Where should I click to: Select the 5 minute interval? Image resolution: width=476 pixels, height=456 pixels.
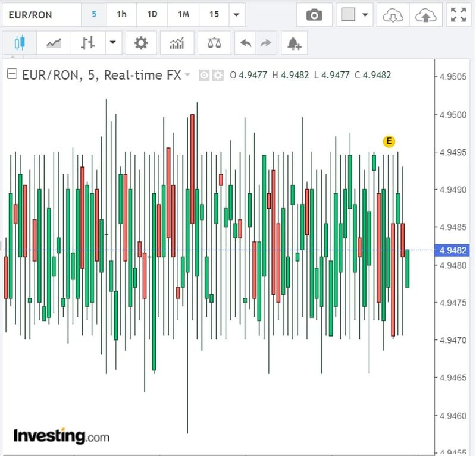click(x=94, y=14)
